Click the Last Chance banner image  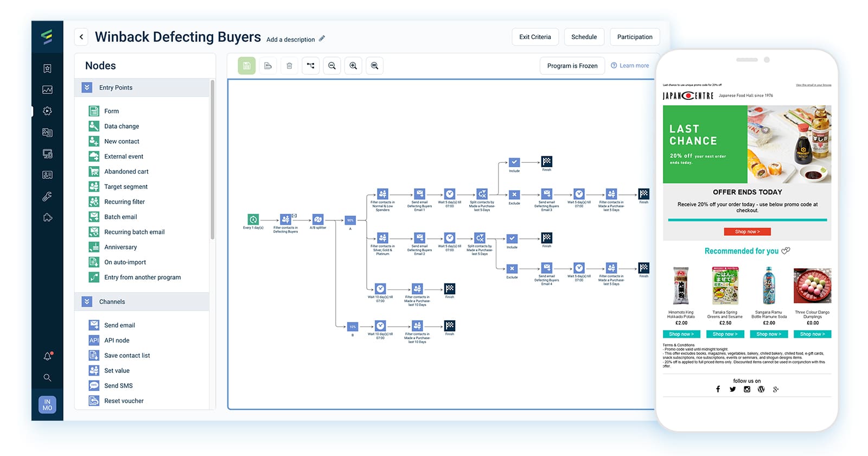[747, 144]
